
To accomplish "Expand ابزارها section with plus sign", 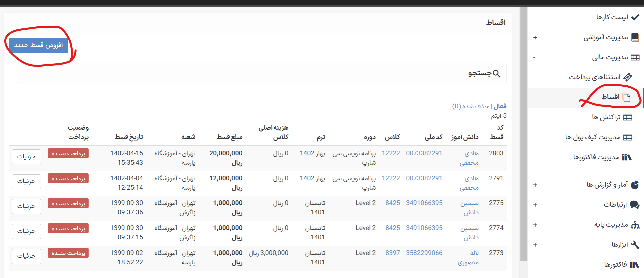I will pyautogui.click(x=535, y=245).
